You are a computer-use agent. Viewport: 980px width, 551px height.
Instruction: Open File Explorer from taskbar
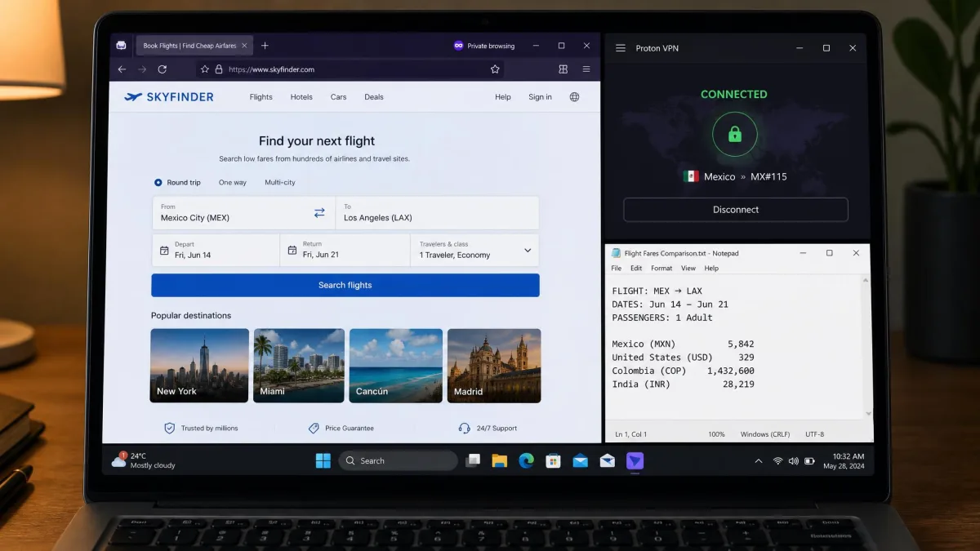pyautogui.click(x=500, y=460)
